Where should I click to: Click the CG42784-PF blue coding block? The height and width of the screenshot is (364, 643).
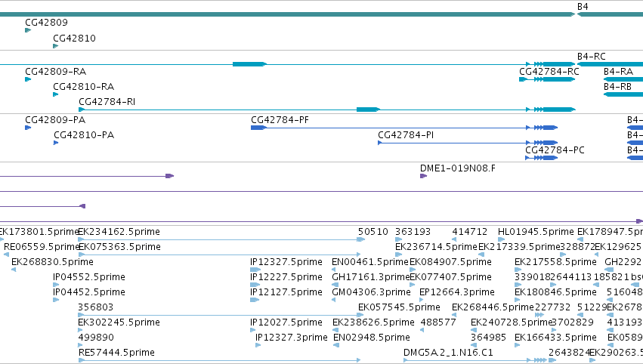(x=258, y=128)
